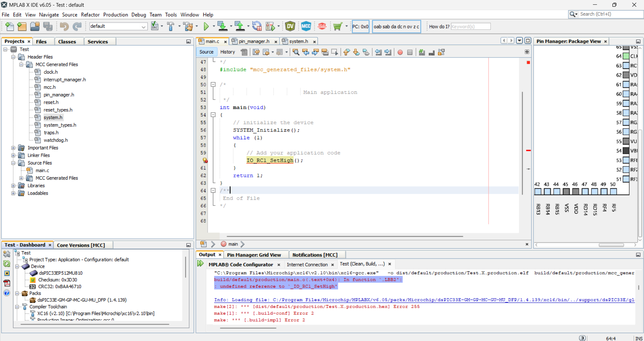Run the project with green play icon
The height and width of the screenshot is (341, 644).
click(206, 26)
